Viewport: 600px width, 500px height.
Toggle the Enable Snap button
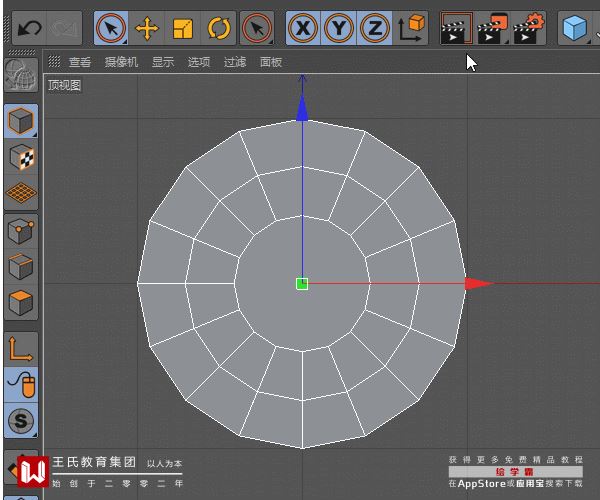point(21,421)
